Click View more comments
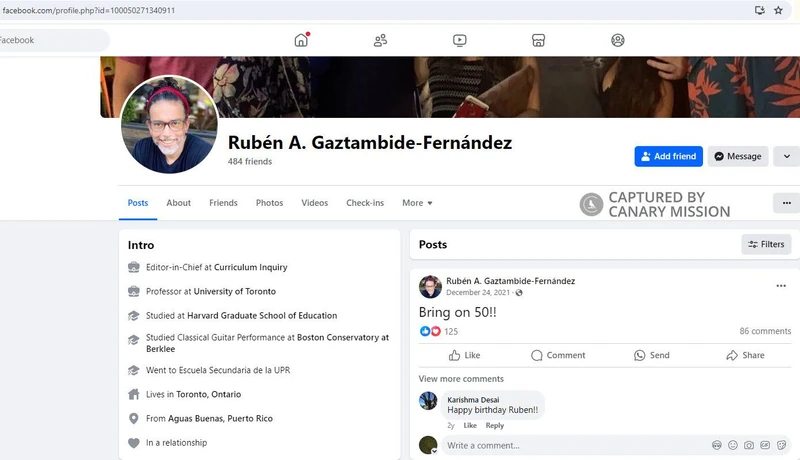The height and width of the screenshot is (460, 800). (461, 378)
